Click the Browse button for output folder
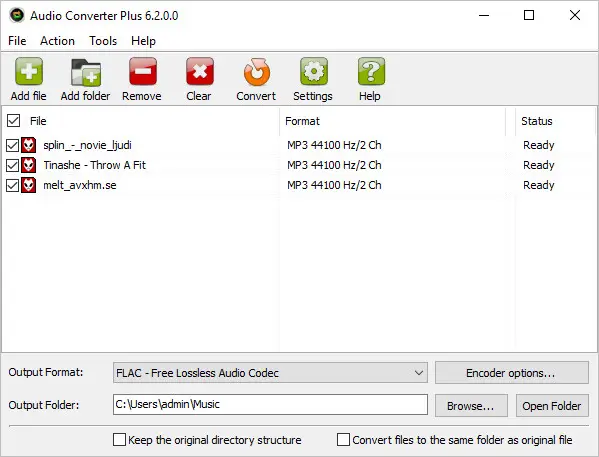This screenshot has height=457, width=599. coord(471,405)
